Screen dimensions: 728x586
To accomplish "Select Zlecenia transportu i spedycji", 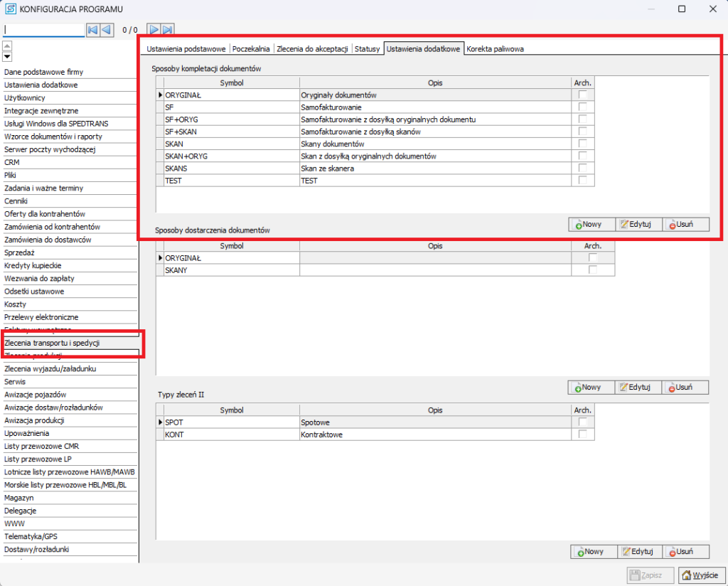I will coord(70,343).
